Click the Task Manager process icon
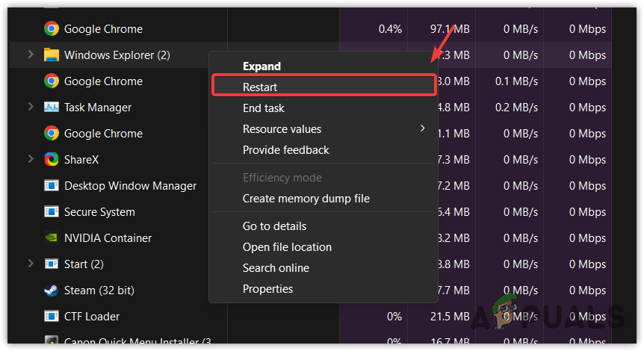This screenshot has height=351, width=644. tap(52, 108)
